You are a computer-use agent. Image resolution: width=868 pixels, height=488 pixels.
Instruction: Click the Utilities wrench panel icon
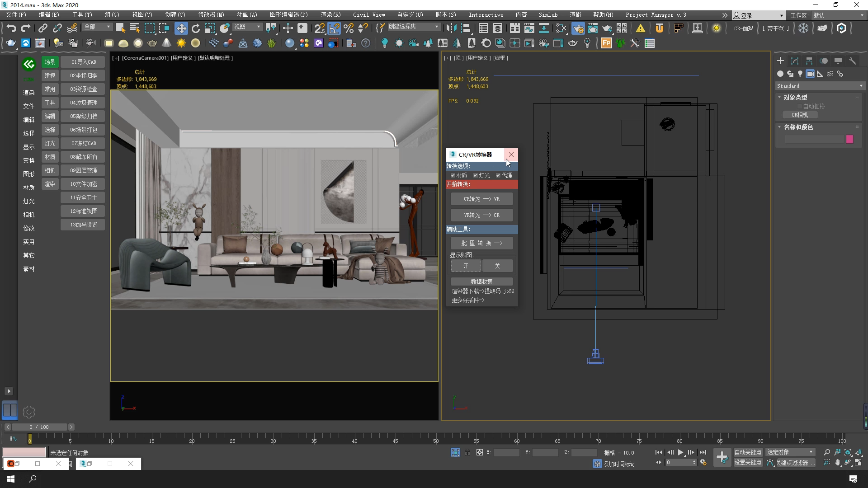coord(853,61)
